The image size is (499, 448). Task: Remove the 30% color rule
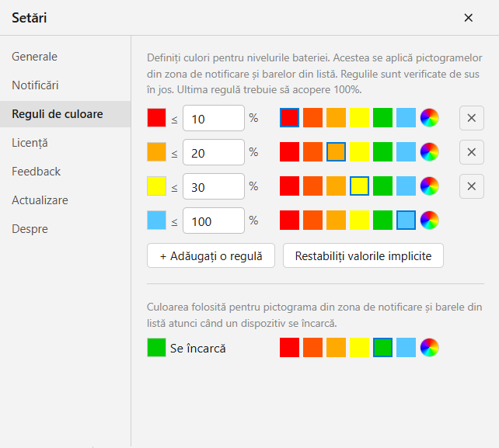pos(472,186)
